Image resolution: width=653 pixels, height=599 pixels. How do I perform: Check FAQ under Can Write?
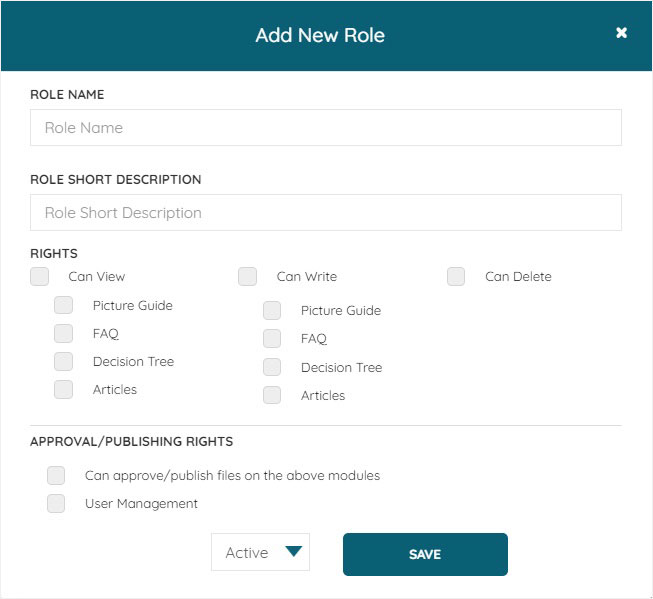[x=272, y=339]
